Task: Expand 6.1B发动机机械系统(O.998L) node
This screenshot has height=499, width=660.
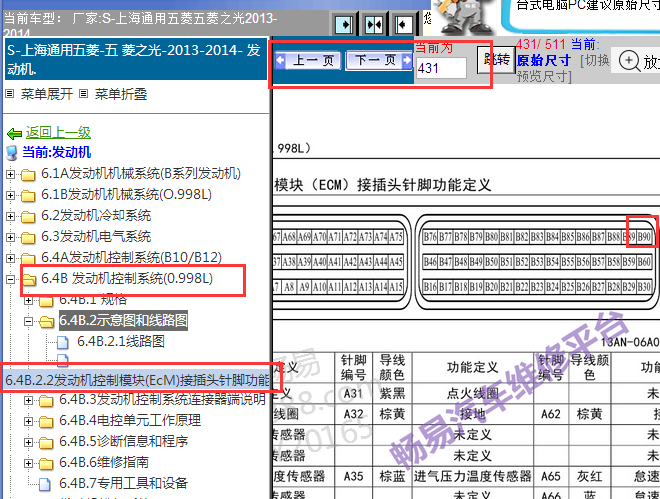Action: (x=11, y=195)
